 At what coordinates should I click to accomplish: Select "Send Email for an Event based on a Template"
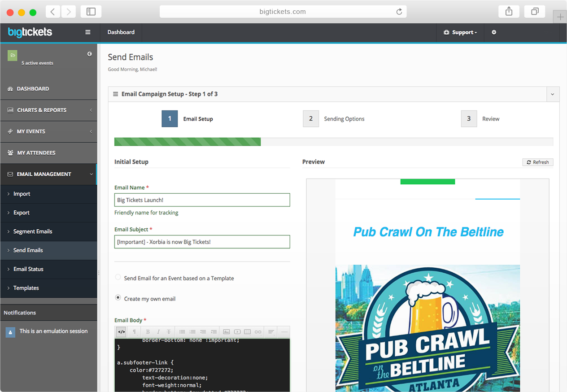pos(118,278)
